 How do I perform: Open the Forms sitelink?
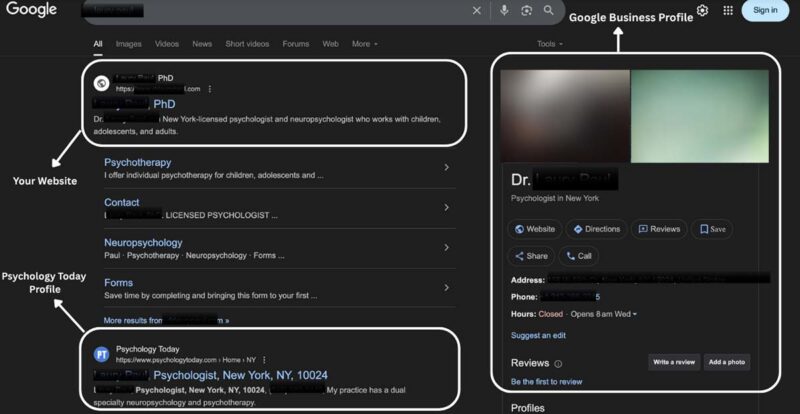(x=118, y=283)
